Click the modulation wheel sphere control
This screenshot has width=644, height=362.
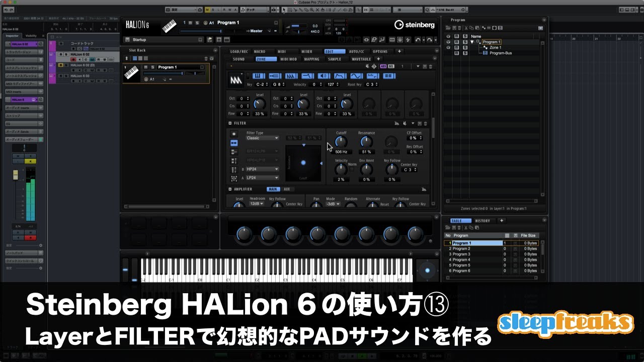(x=427, y=270)
